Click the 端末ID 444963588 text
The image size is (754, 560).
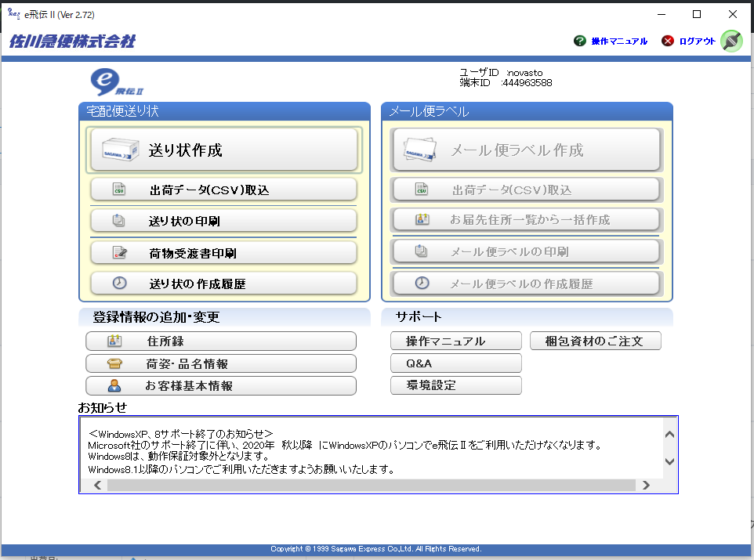506,83
